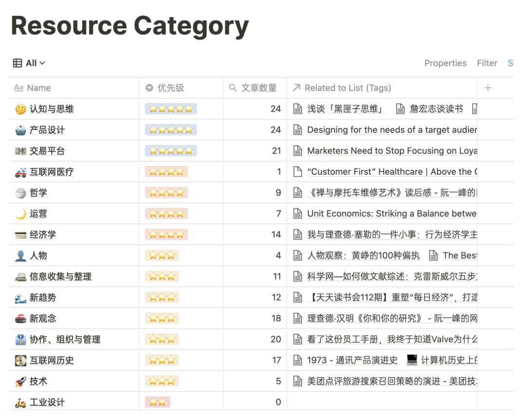Click the robot icon for 产品设计

pyautogui.click(x=20, y=130)
